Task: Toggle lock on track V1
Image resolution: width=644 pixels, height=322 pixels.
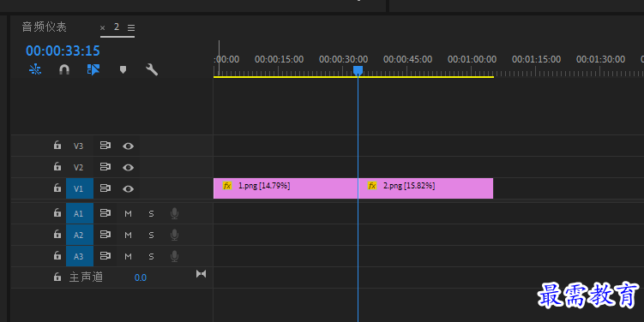Action: [57, 188]
